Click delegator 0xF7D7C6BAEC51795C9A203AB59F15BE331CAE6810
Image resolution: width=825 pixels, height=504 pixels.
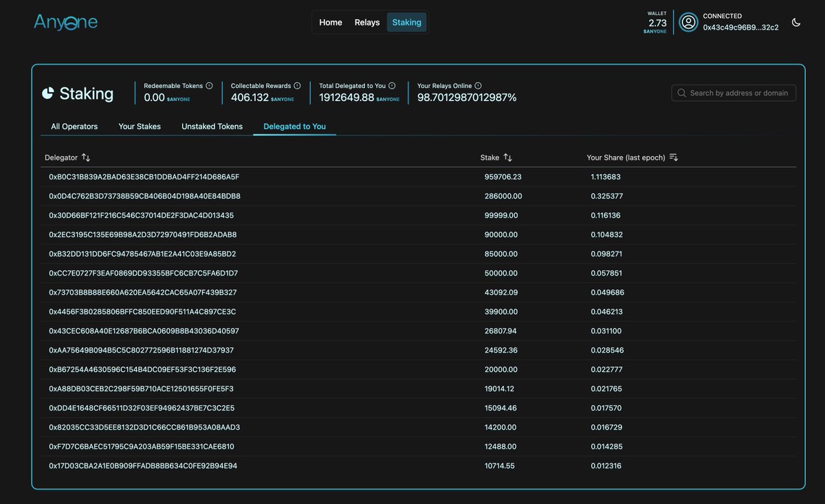click(x=142, y=446)
